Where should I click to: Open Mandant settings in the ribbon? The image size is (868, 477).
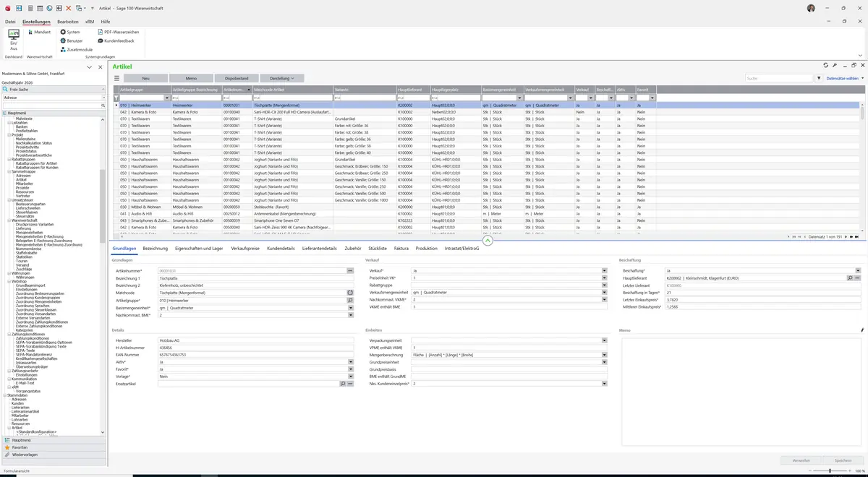[38, 32]
